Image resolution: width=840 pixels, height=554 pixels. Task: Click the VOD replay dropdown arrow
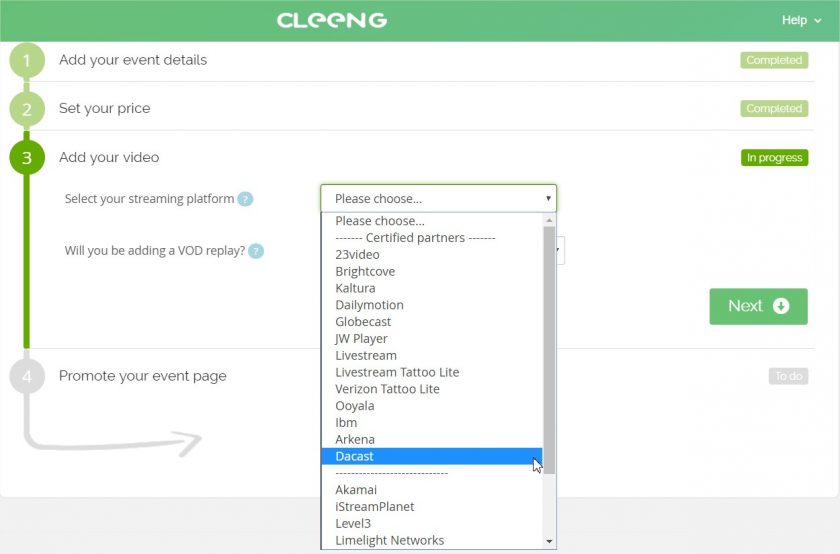click(558, 250)
